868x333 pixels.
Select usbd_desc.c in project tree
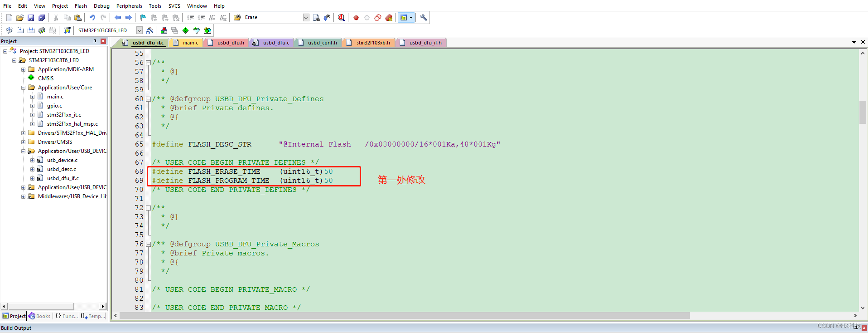(62, 169)
